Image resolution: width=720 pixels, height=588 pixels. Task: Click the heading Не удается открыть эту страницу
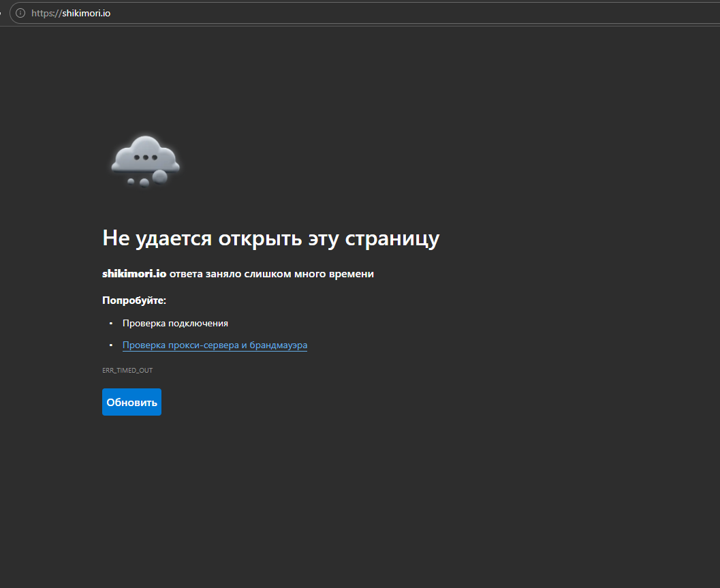(x=271, y=238)
